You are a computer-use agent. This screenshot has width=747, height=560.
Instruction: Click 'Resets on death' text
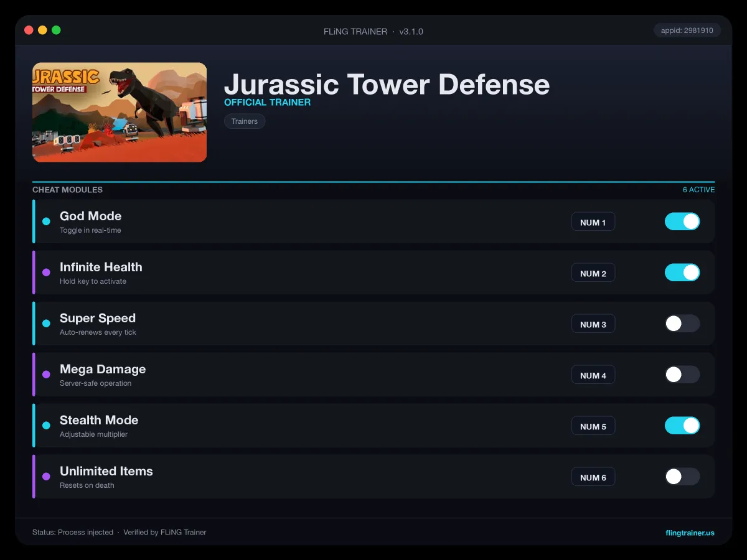[x=87, y=485]
